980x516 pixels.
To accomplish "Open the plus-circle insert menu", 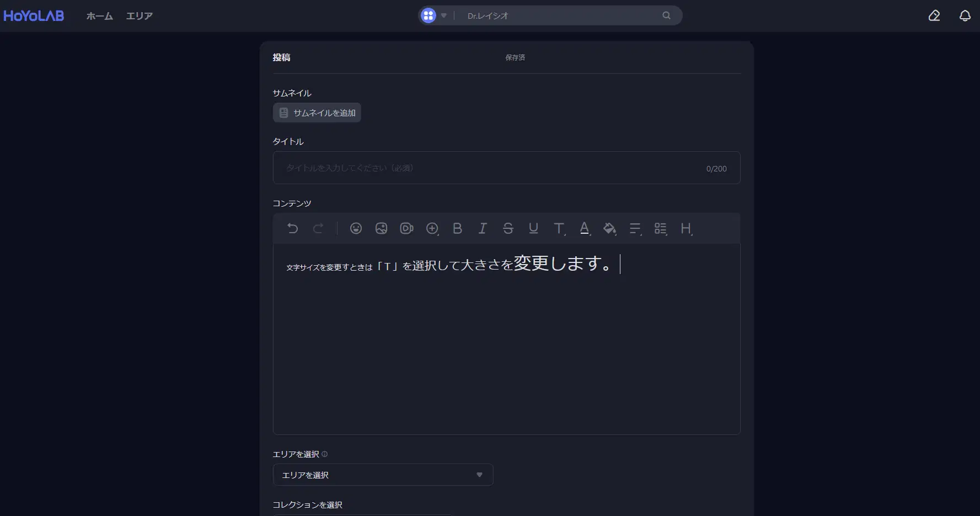I will (432, 228).
